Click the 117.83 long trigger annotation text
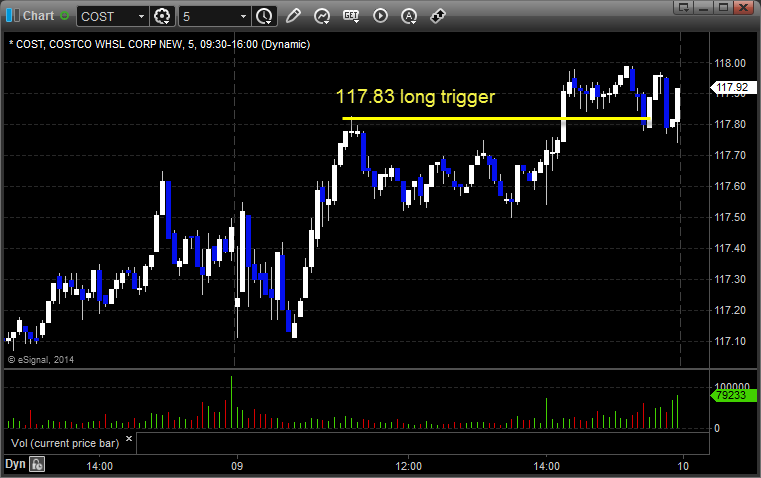The width and height of the screenshot is (761, 478). (x=415, y=97)
